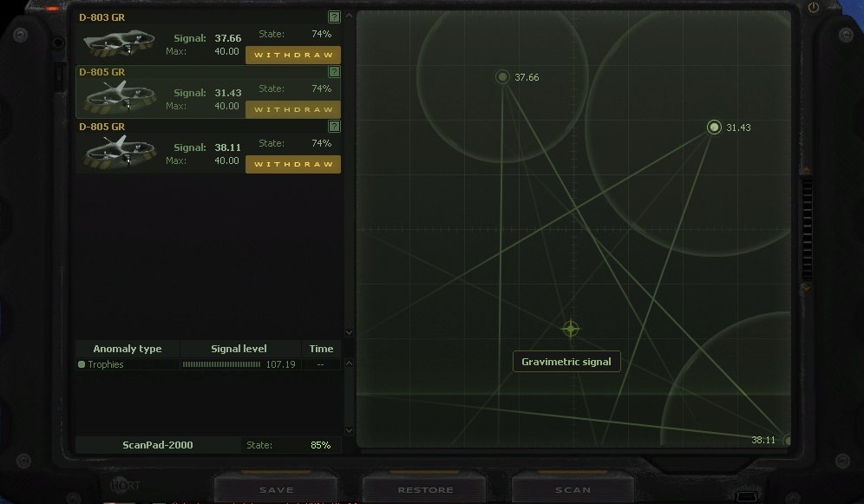Select the D-803 GR drone thumbnail
Image resolution: width=864 pixels, height=504 pixels.
click(119, 43)
